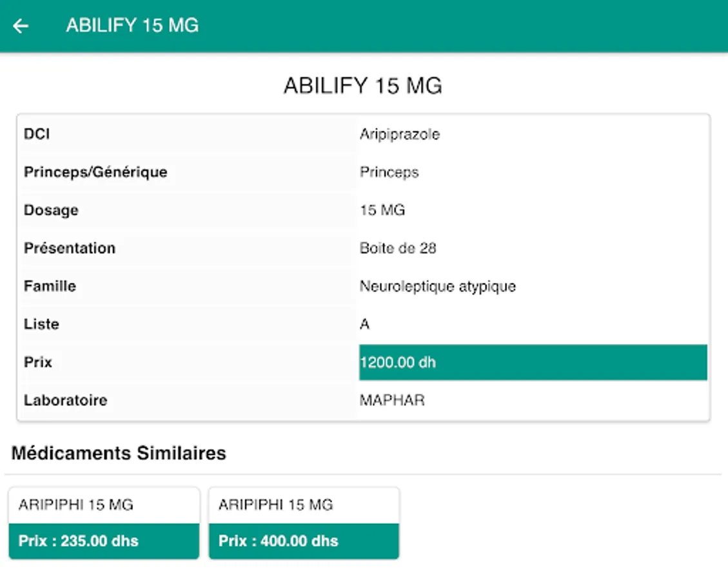Tap the Neuroleptique atypique family value
Image resolution: width=728 pixels, height=580 pixels.
(437, 286)
